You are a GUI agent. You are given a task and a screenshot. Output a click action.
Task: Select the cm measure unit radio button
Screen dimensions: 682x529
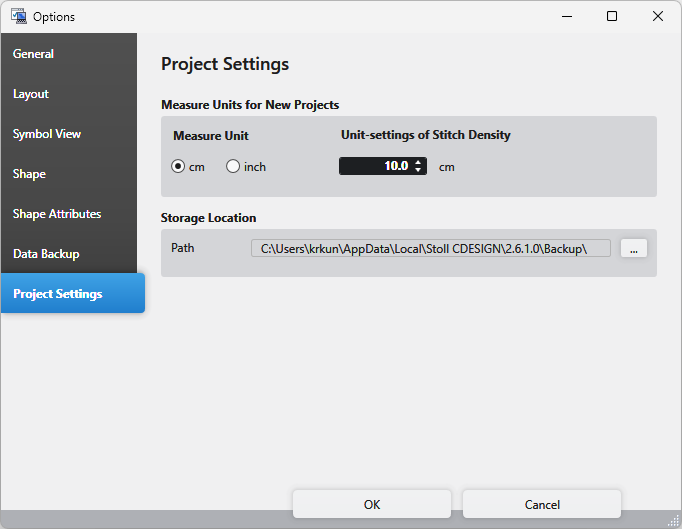click(179, 167)
